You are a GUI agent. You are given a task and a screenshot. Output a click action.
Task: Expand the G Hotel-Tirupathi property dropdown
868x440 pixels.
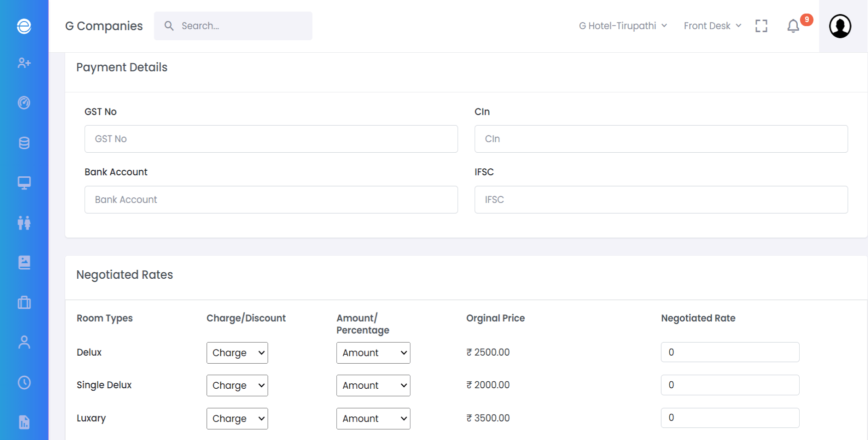[623, 26]
